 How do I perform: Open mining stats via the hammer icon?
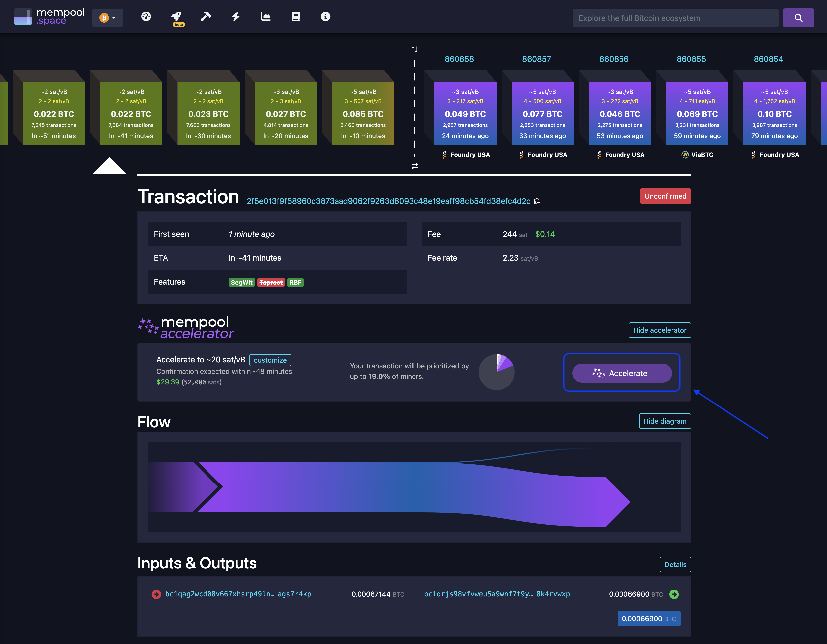(206, 17)
